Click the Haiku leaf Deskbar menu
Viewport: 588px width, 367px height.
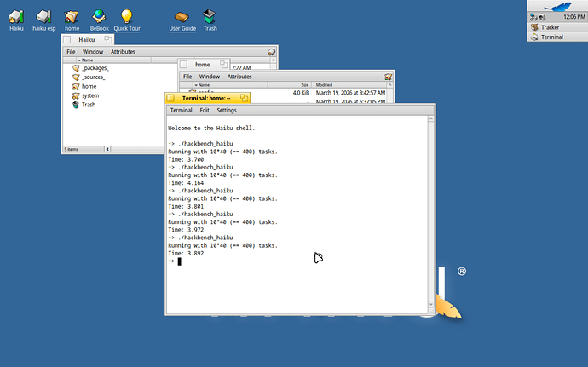[x=556, y=5]
